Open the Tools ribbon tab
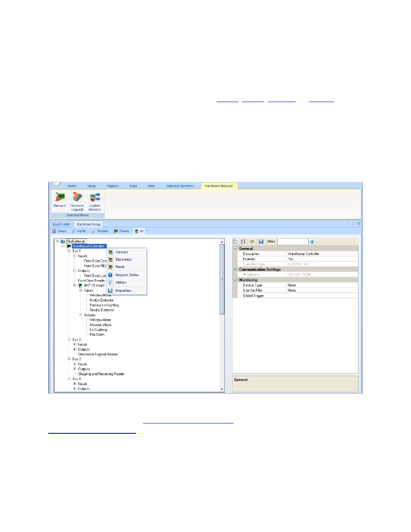This screenshot has width=411, height=532. click(x=133, y=186)
